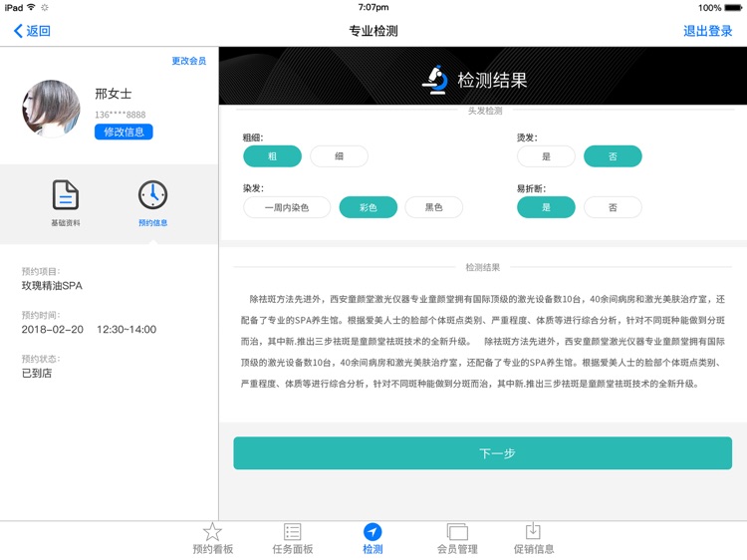Switch to 预约看板 tab label
This screenshot has height=560, width=747.
(x=212, y=549)
